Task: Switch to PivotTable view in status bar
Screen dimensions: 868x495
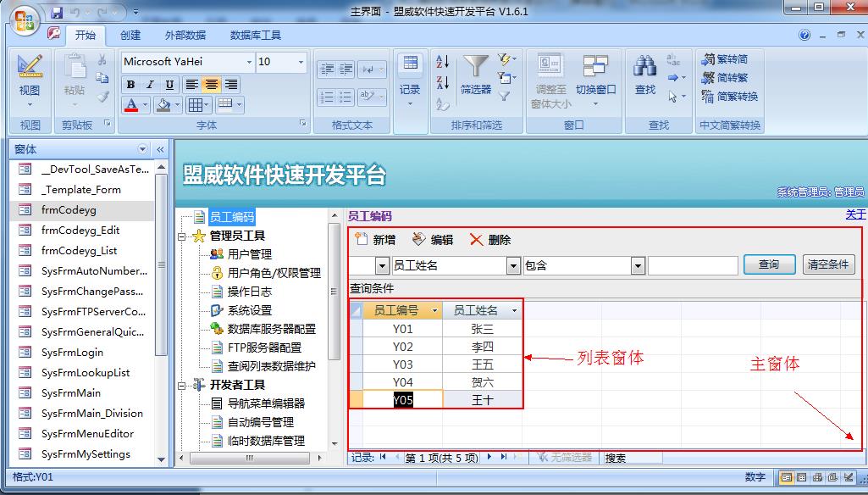Action: point(816,477)
